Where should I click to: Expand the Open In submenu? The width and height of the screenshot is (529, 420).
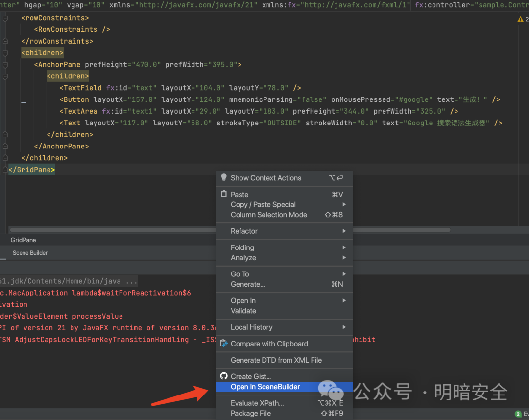point(285,300)
